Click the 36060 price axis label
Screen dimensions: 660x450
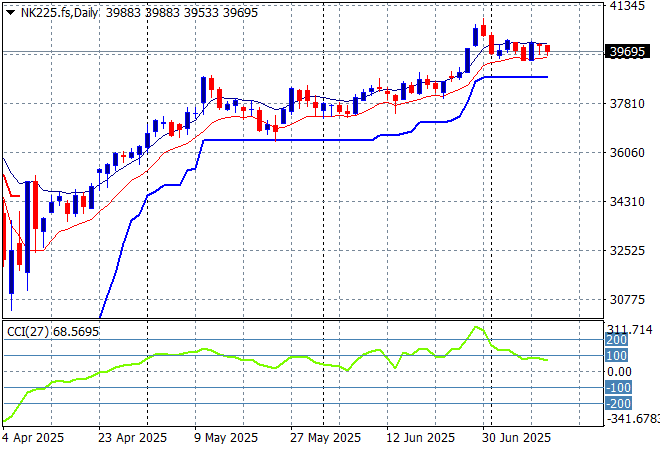click(x=626, y=153)
